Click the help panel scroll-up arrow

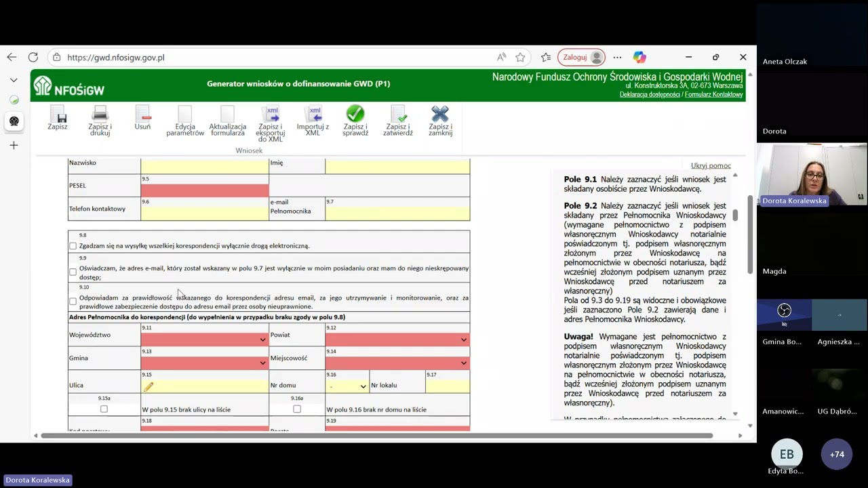click(735, 175)
